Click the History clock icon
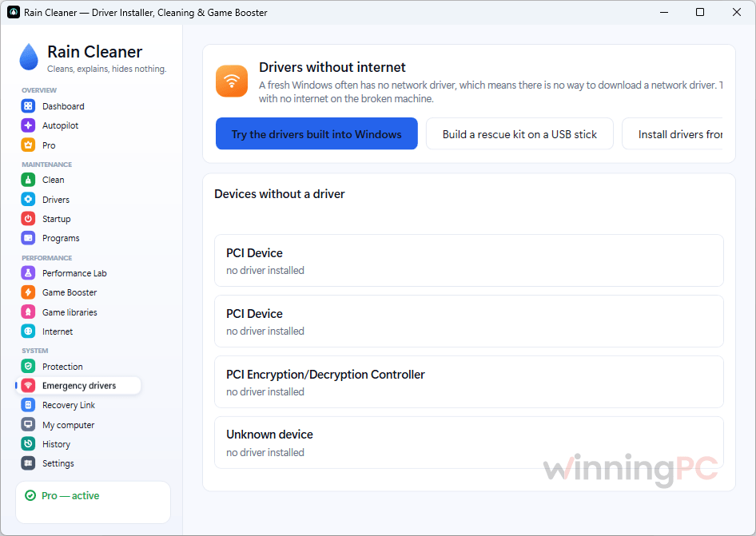 pos(28,444)
